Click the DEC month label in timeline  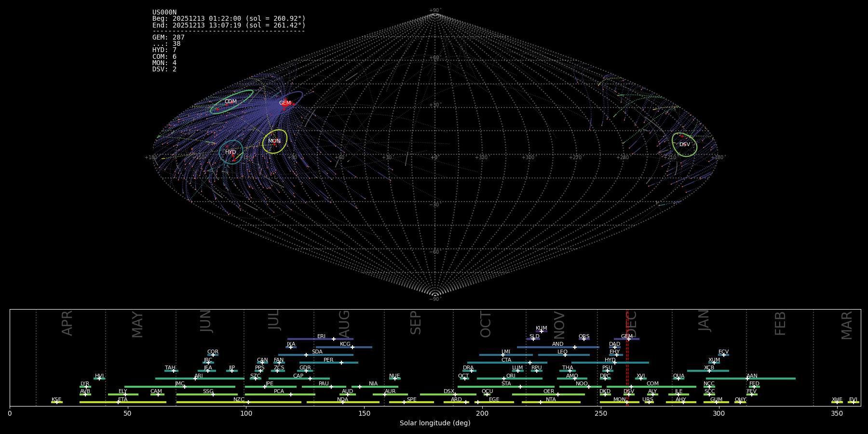(x=631, y=325)
